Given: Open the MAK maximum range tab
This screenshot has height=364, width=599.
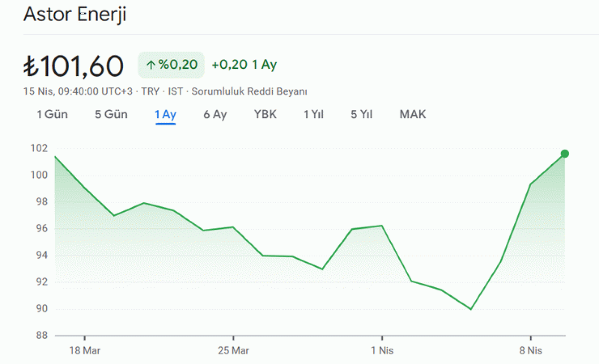Looking at the screenshot, I should 413,115.
